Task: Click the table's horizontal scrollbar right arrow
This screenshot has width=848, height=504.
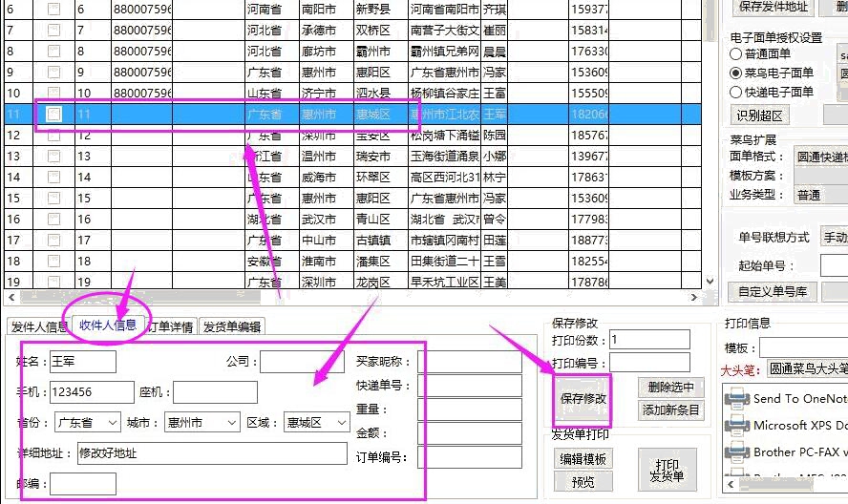Action: (694, 298)
